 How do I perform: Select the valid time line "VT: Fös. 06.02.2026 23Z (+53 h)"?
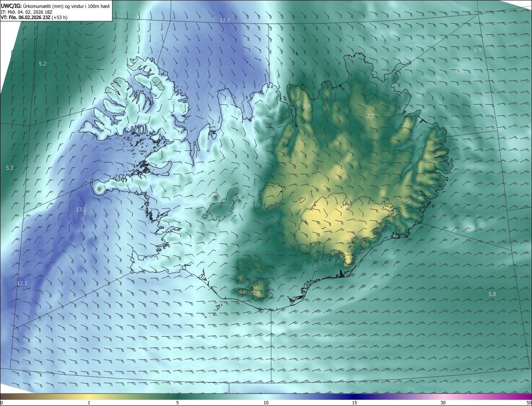point(35,18)
